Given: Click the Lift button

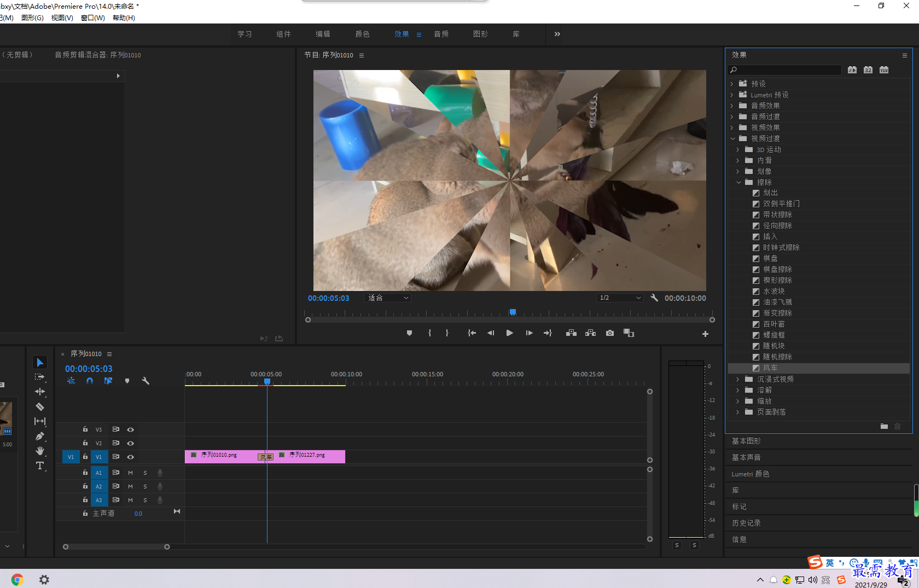Looking at the screenshot, I should [x=571, y=333].
